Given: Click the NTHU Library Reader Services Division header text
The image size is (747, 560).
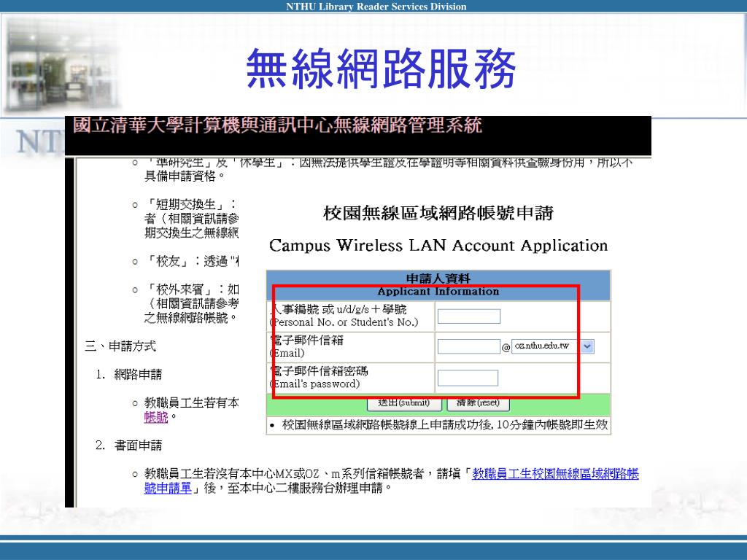Looking at the screenshot, I should click(376, 6).
